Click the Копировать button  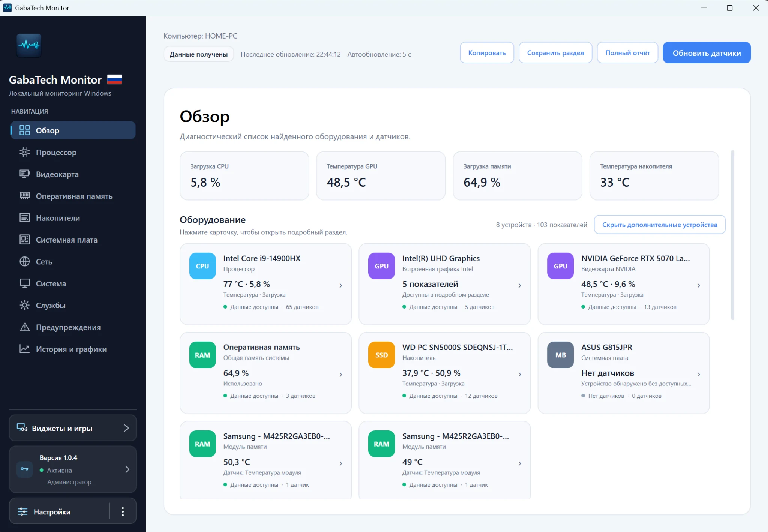pyautogui.click(x=487, y=53)
